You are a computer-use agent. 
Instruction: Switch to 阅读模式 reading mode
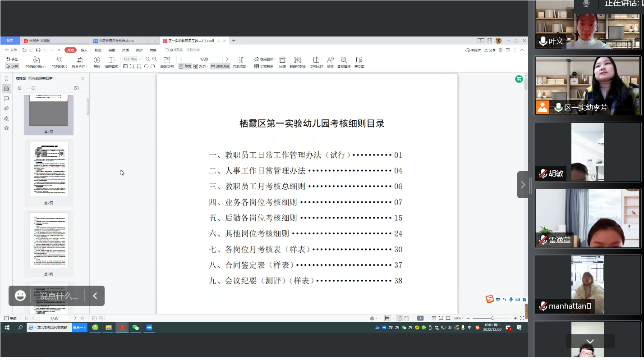coord(111,62)
